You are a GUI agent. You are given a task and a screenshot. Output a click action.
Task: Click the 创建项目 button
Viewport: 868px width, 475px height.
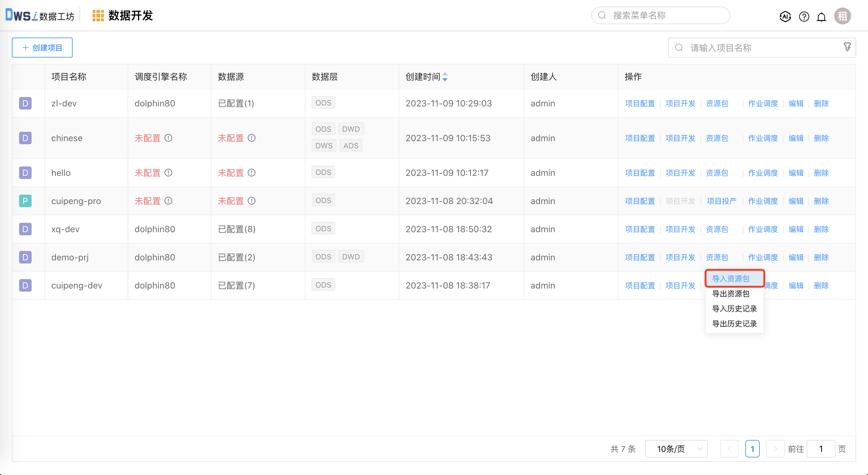[42, 48]
